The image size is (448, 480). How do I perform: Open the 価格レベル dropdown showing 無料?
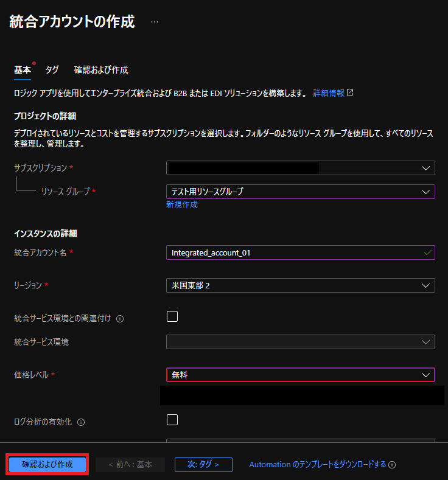click(301, 375)
